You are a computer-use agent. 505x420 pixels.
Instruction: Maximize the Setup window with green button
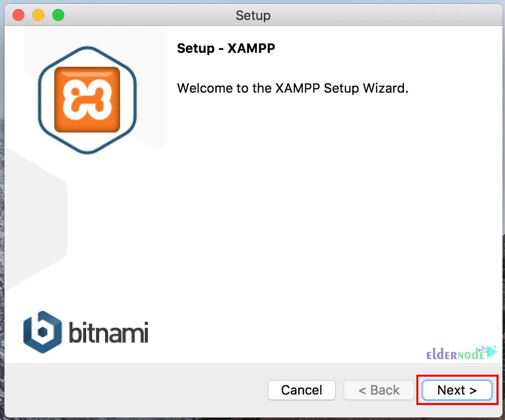coord(58,15)
